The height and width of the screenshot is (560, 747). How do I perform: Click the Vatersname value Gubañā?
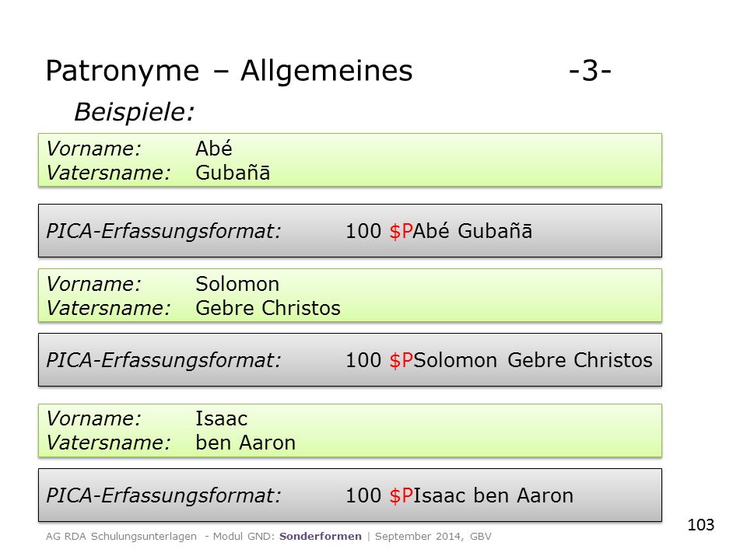233,173
